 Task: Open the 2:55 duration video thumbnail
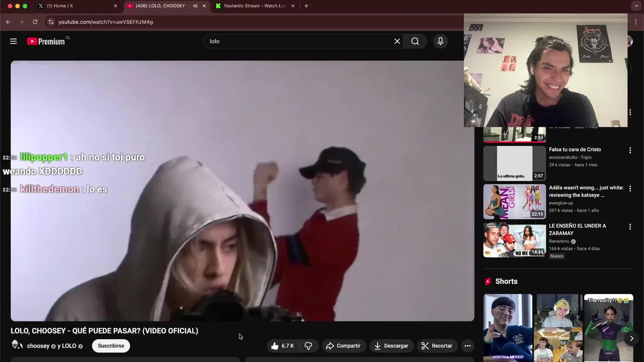click(515, 135)
